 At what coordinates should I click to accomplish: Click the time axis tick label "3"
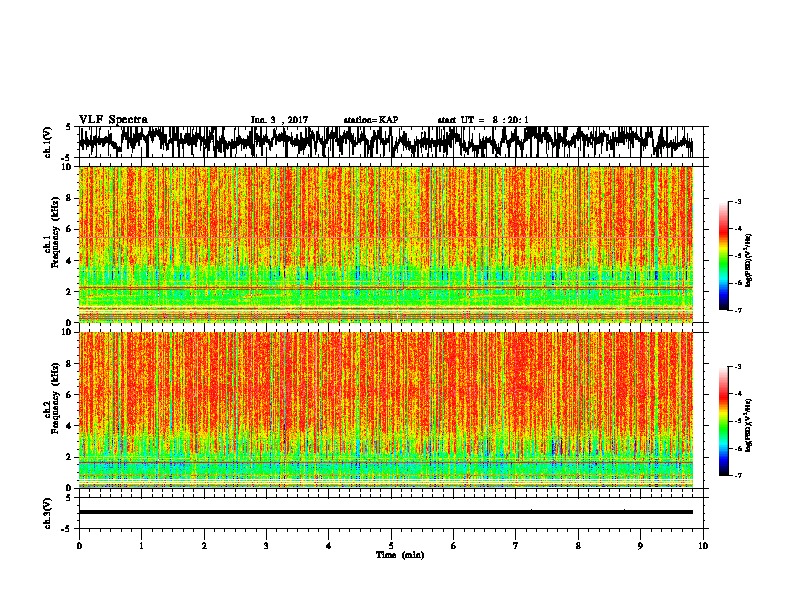[266, 546]
